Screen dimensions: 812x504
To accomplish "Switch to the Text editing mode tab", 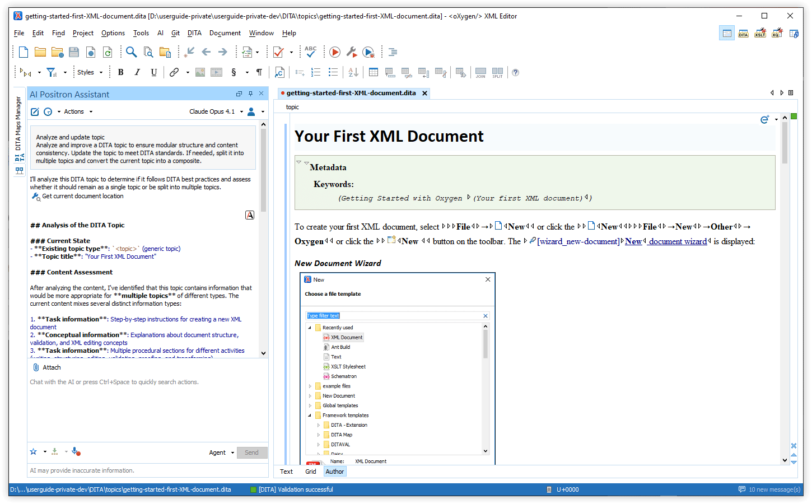I will (x=287, y=472).
